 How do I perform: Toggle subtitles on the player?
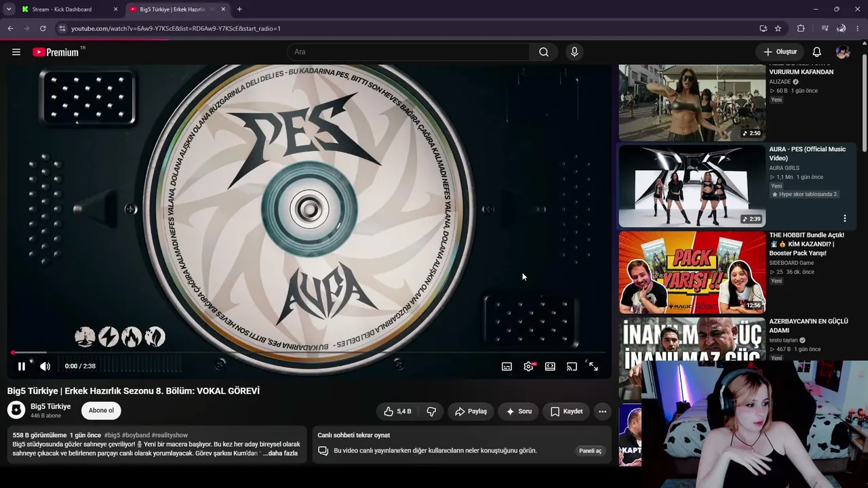pos(507,367)
